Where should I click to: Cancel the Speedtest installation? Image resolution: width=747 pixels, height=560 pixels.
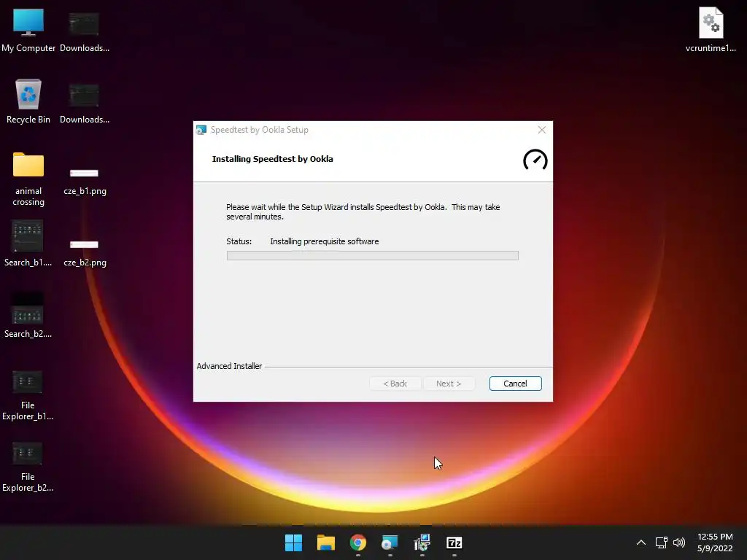click(515, 384)
